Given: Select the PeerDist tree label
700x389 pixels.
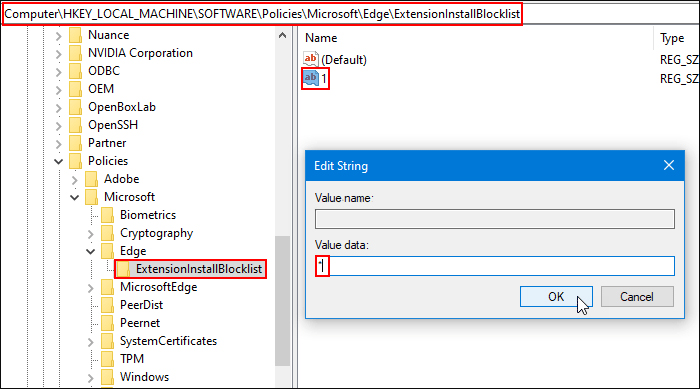Looking at the screenshot, I should (x=142, y=305).
